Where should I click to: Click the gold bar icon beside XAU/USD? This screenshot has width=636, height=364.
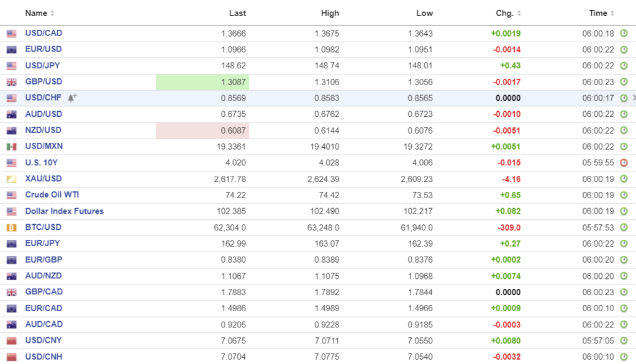coord(11,179)
